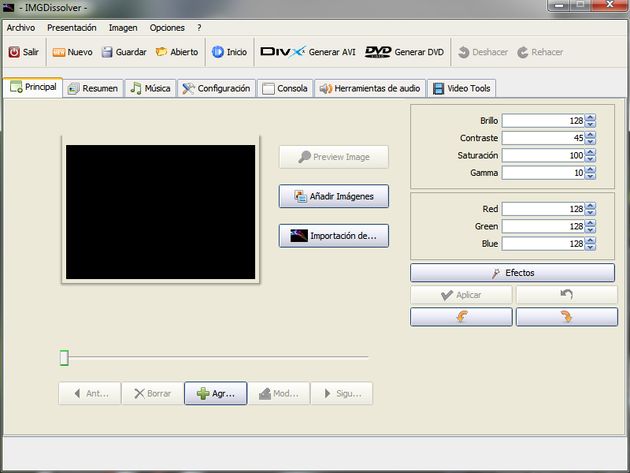This screenshot has width=630, height=473.
Task: Switch to the Herramientas de audio tab
Action: tap(370, 88)
